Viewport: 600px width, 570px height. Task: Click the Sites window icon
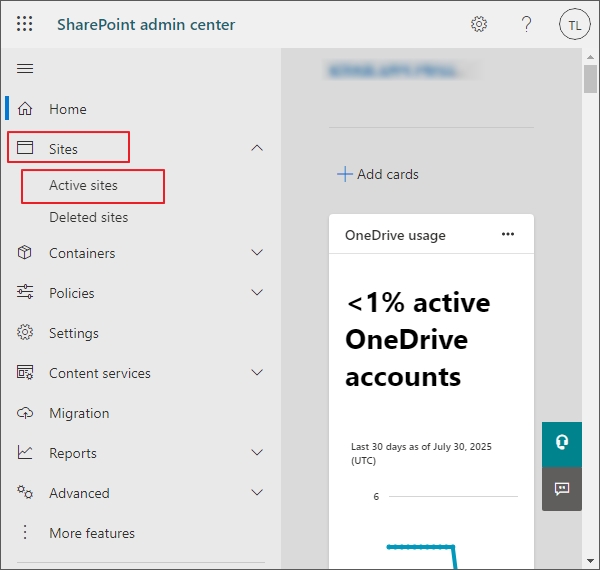25,148
